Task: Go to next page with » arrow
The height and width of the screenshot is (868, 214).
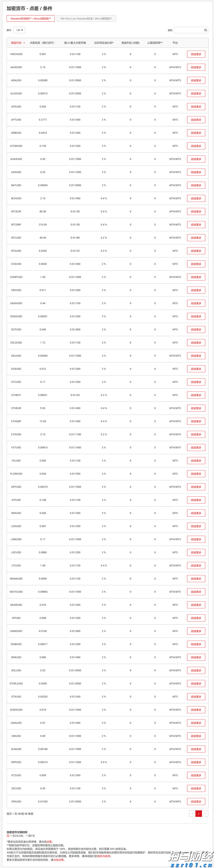Action: click(205, 813)
